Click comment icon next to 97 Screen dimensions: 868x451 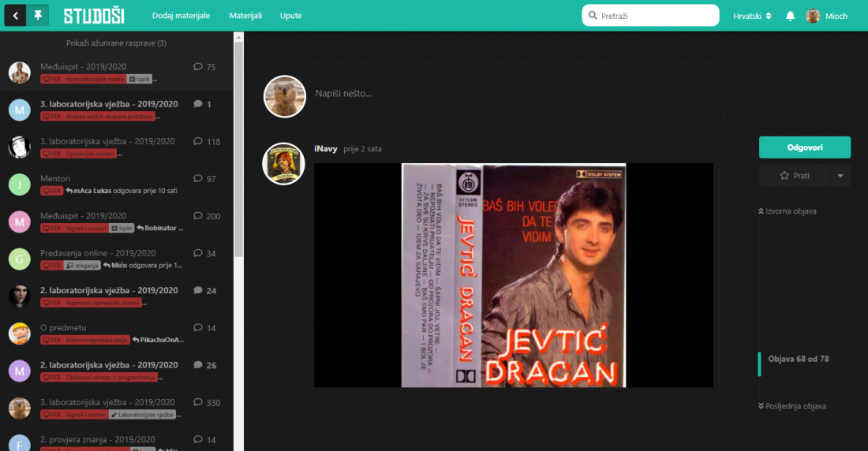coord(197,178)
